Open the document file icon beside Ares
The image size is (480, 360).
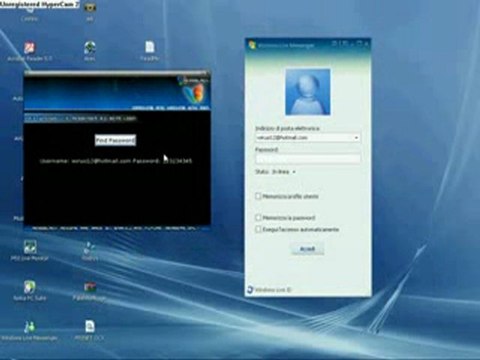tap(149, 47)
